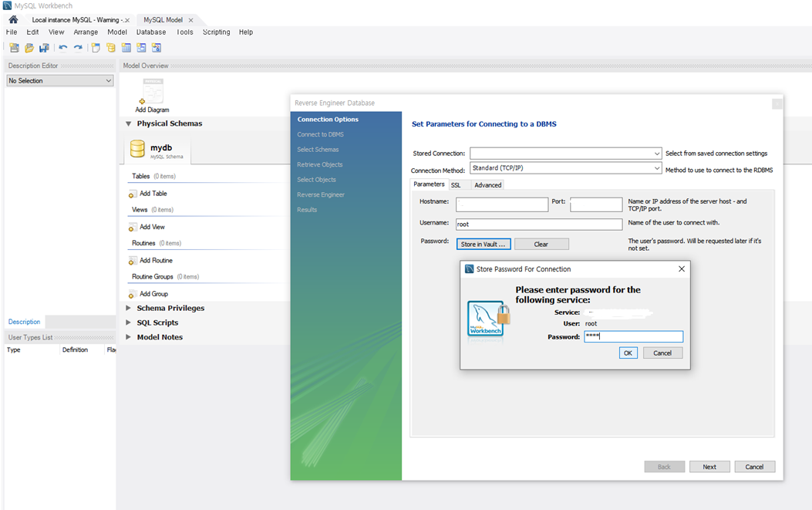This screenshot has width=812, height=510.
Task: Open the Edit menu
Action: [x=32, y=32]
